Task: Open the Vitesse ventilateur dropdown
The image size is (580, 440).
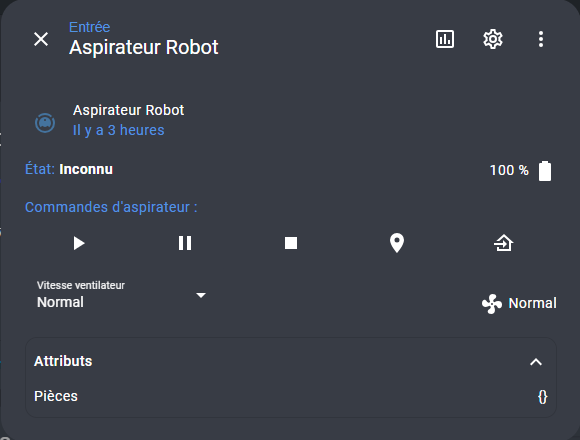Action: click(x=122, y=295)
